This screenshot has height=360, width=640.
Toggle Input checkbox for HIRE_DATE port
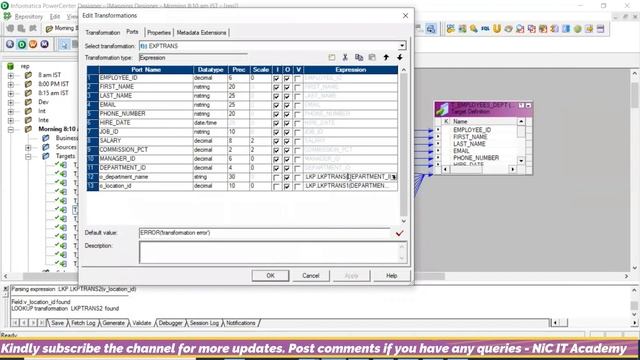click(276, 123)
